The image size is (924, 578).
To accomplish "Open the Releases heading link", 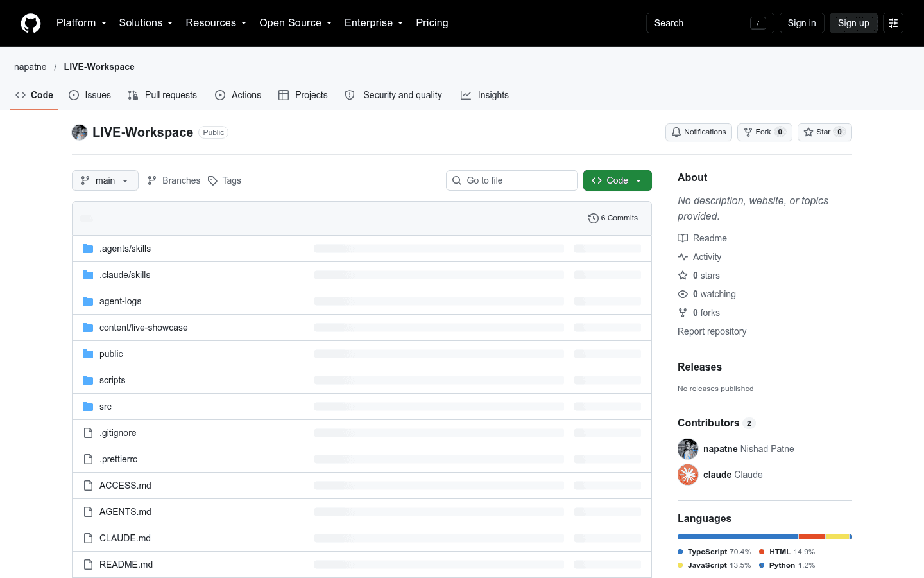I will 699,367.
